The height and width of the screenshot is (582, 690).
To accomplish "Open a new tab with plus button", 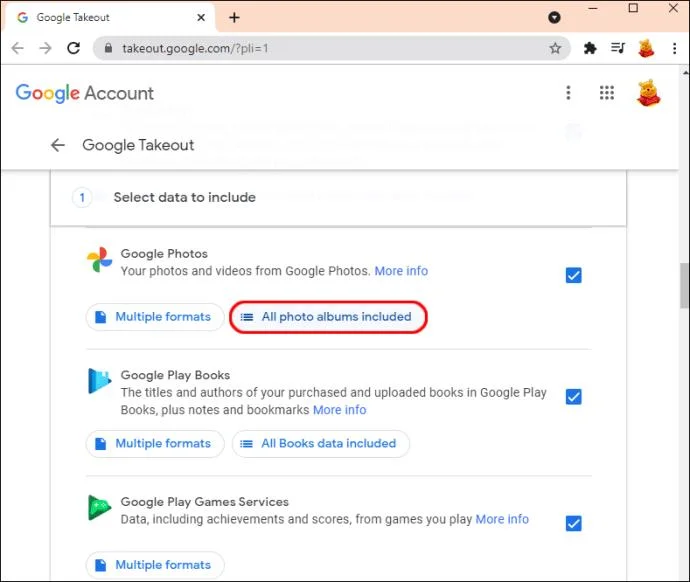I will pyautogui.click(x=235, y=18).
